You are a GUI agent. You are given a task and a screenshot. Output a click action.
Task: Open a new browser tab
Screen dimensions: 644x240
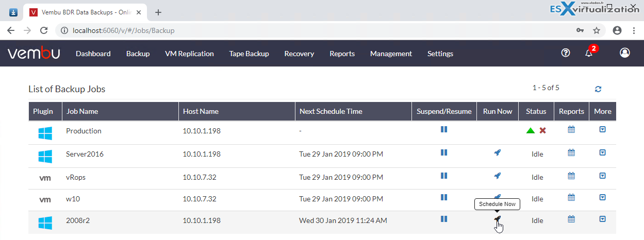coord(158,12)
